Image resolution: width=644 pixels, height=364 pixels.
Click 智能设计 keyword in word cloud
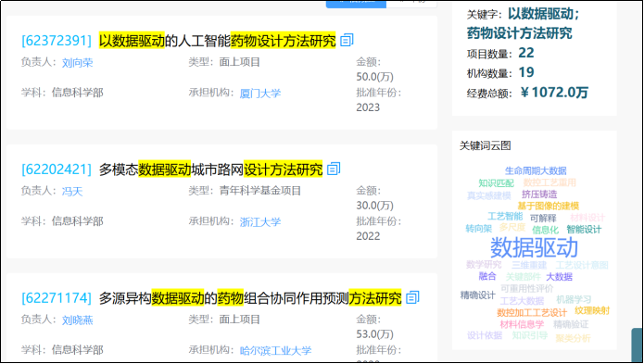click(x=584, y=230)
